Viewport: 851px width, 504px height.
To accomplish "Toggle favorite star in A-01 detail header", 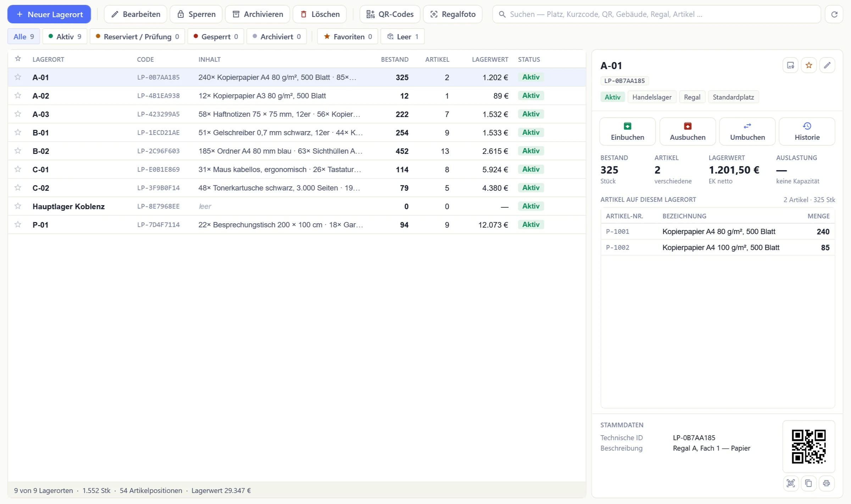I will [808, 65].
